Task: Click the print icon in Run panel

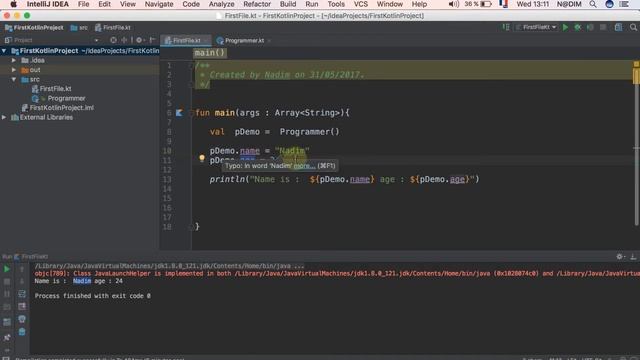Action: (22, 319)
